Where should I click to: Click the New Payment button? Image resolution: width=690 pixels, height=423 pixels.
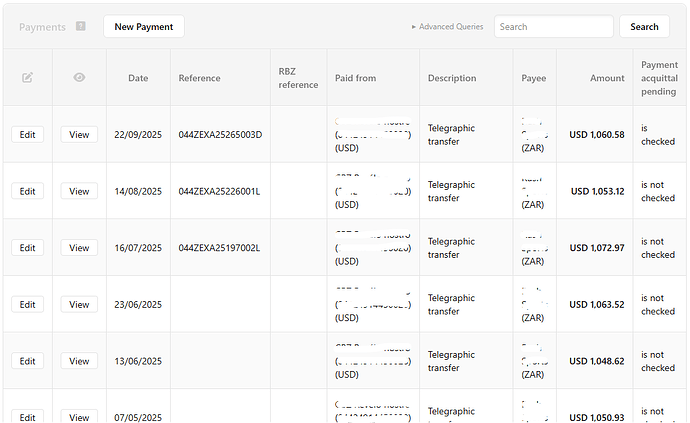tap(144, 27)
